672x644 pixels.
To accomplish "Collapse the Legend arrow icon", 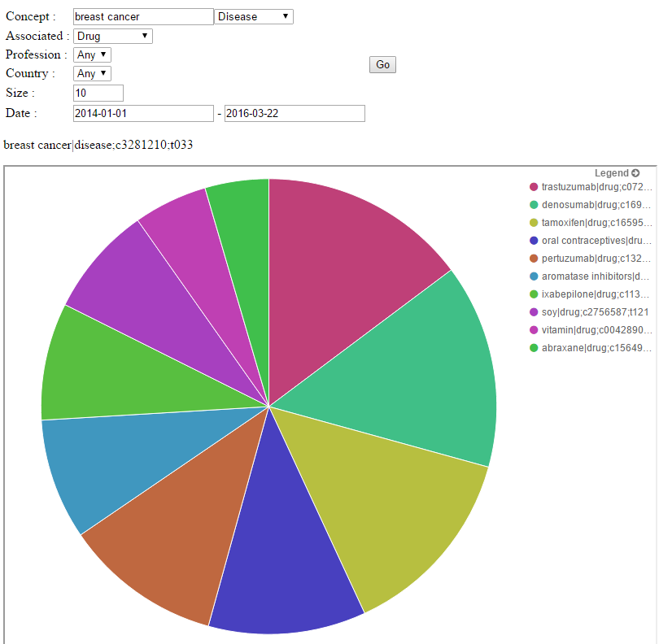I will coord(635,173).
